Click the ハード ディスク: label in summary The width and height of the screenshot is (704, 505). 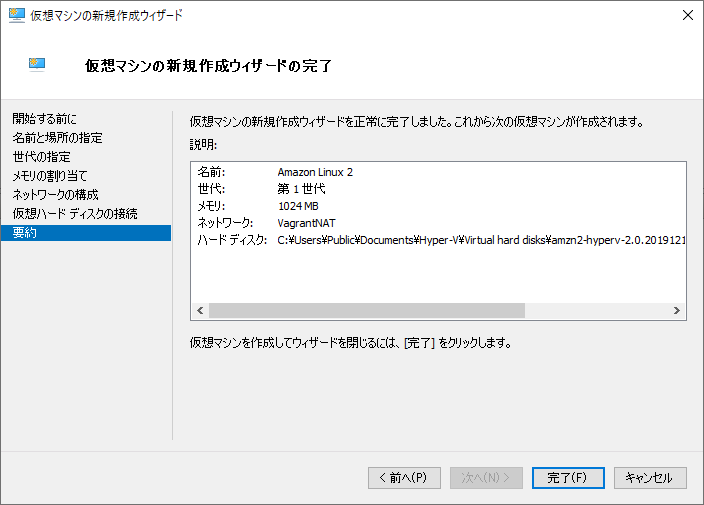(x=232, y=240)
